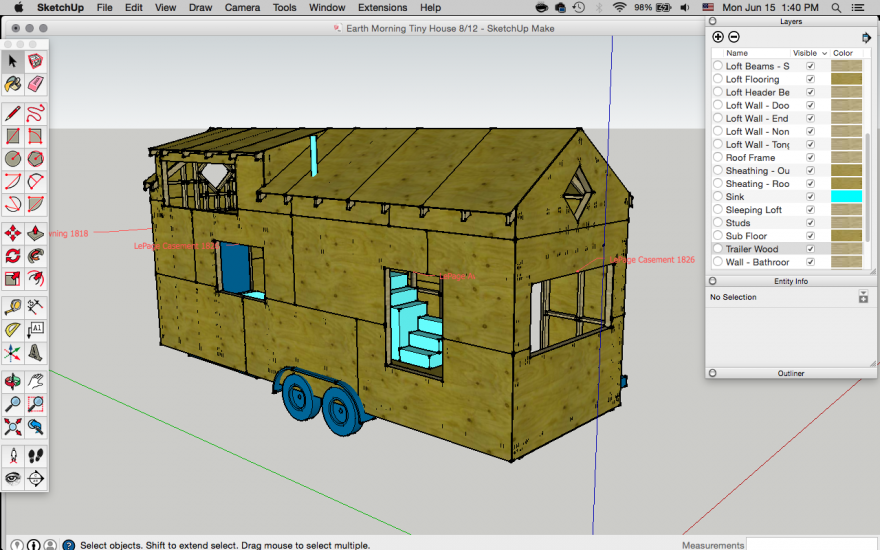Set Studs as the active layer
The height and width of the screenshot is (550, 880).
click(x=717, y=223)
